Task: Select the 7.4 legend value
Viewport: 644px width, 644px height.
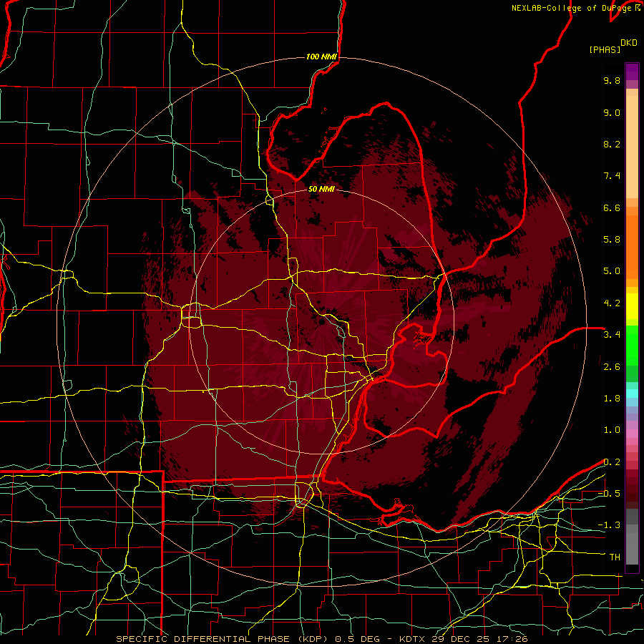Action: click(x=612, y=176)
